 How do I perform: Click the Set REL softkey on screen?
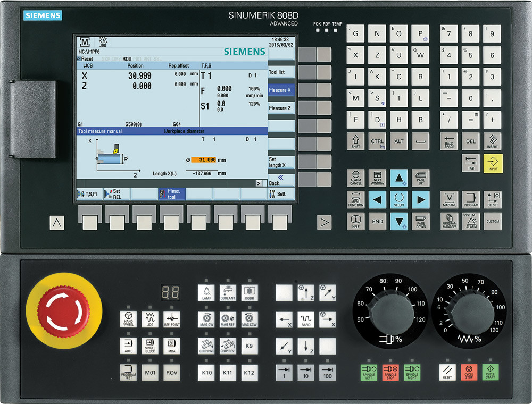117,194
